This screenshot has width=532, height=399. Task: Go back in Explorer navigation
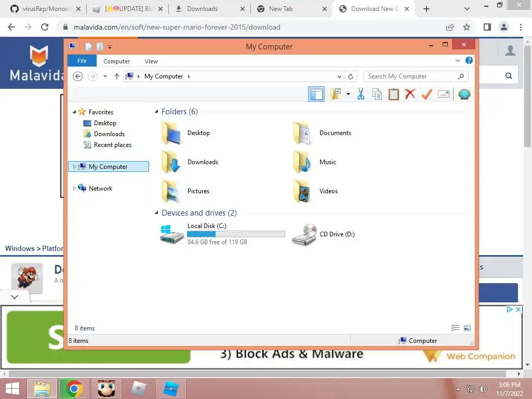tap(78, 76)
